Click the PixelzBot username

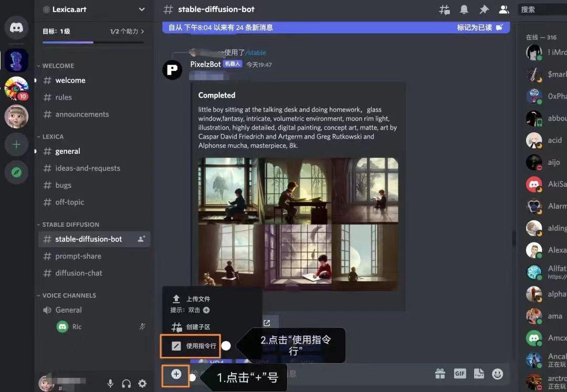205,65
